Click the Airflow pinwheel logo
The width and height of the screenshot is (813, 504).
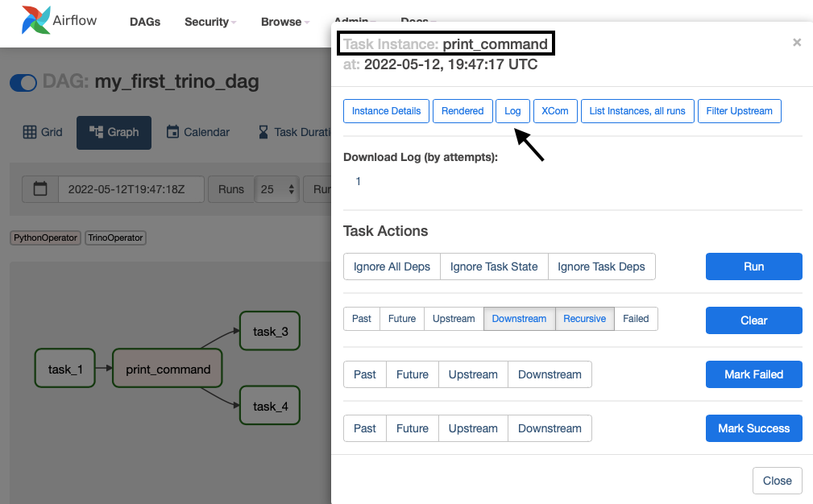click(x=35, y=21)
